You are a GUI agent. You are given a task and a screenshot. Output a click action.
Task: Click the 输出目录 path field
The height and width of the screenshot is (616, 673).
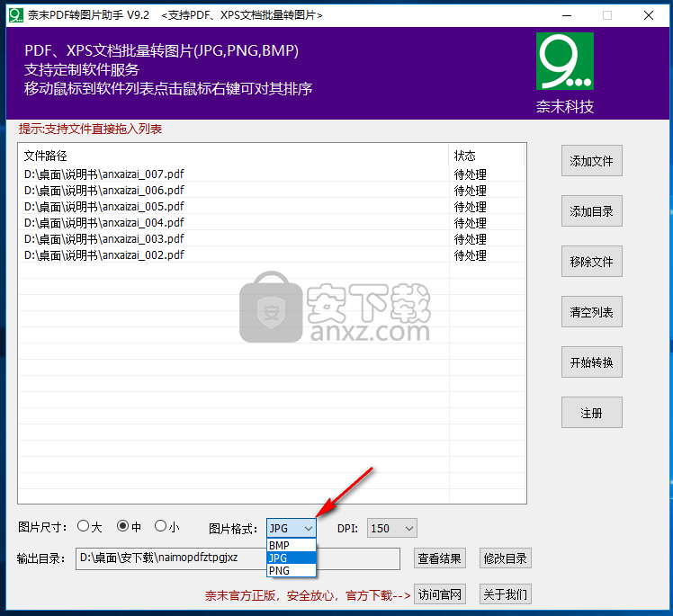click(x=238, y=558)
